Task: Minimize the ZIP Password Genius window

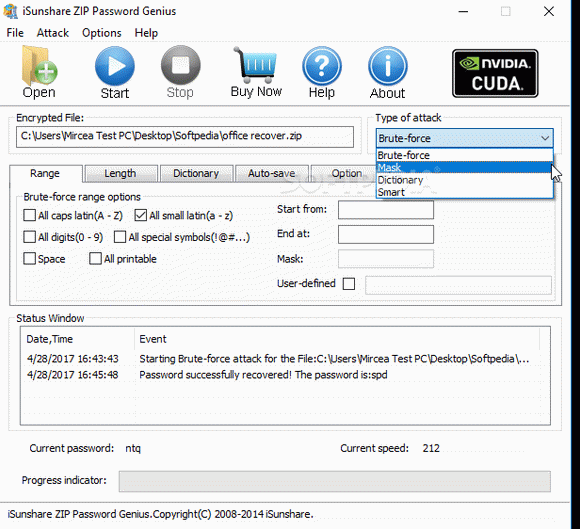Action: [x=463, y=11]
